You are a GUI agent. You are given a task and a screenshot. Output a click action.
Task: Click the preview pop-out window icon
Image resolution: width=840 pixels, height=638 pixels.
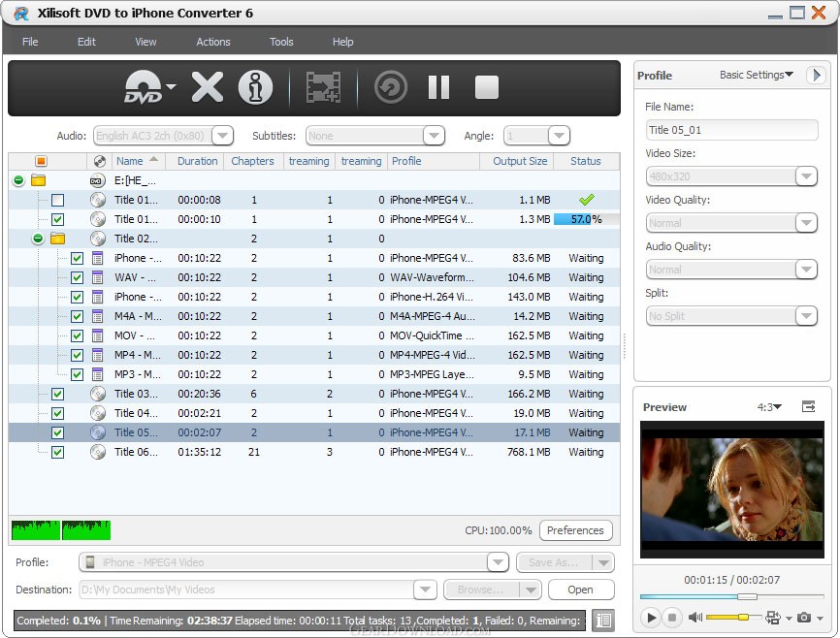[x=808, y=406]
